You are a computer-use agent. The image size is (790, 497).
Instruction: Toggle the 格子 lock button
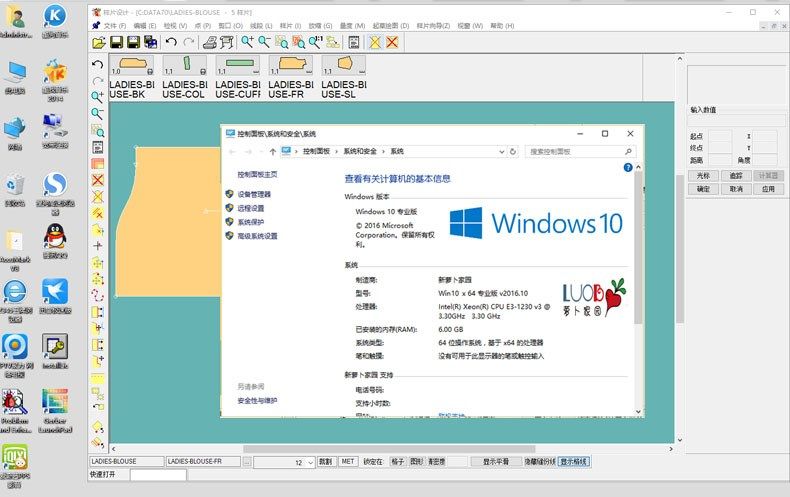coord(398,462)
